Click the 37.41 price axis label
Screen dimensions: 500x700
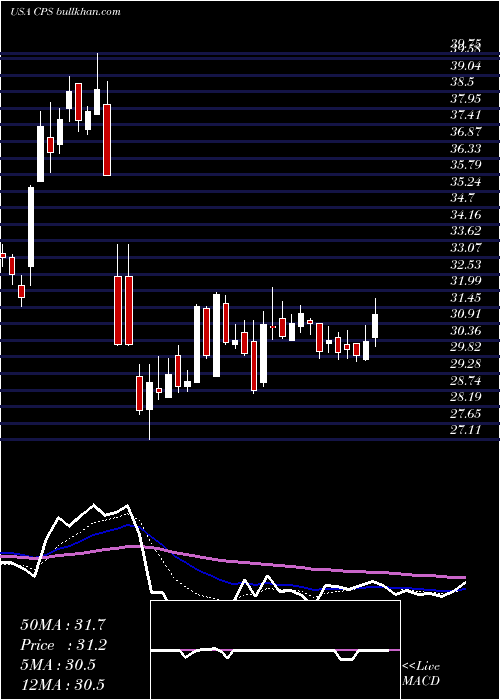[466, 115]
